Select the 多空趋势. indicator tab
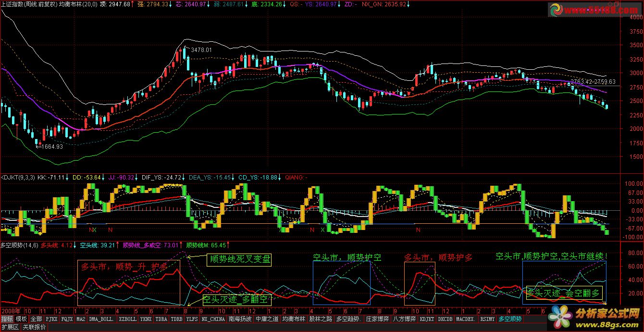This screenshot has height=332, width=644. pyautogui.click(x=349, y=319)
